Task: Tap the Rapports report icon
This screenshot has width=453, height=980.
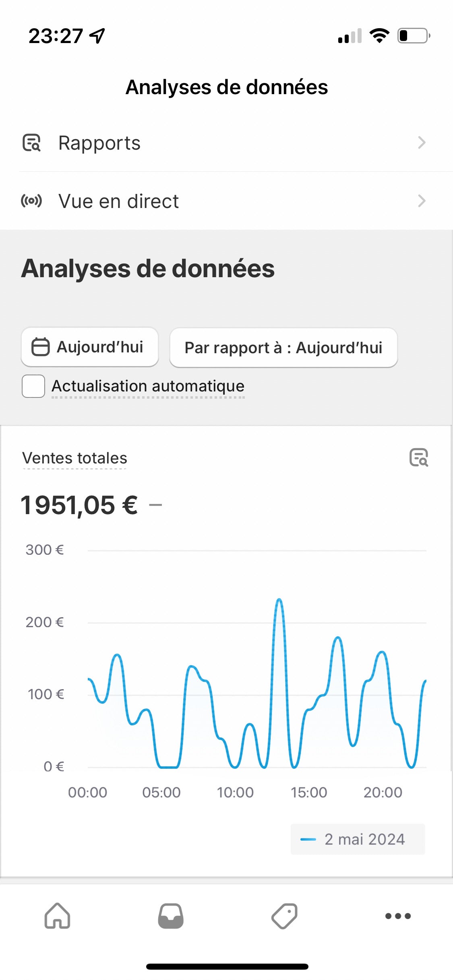Action: tap(31, 143)
